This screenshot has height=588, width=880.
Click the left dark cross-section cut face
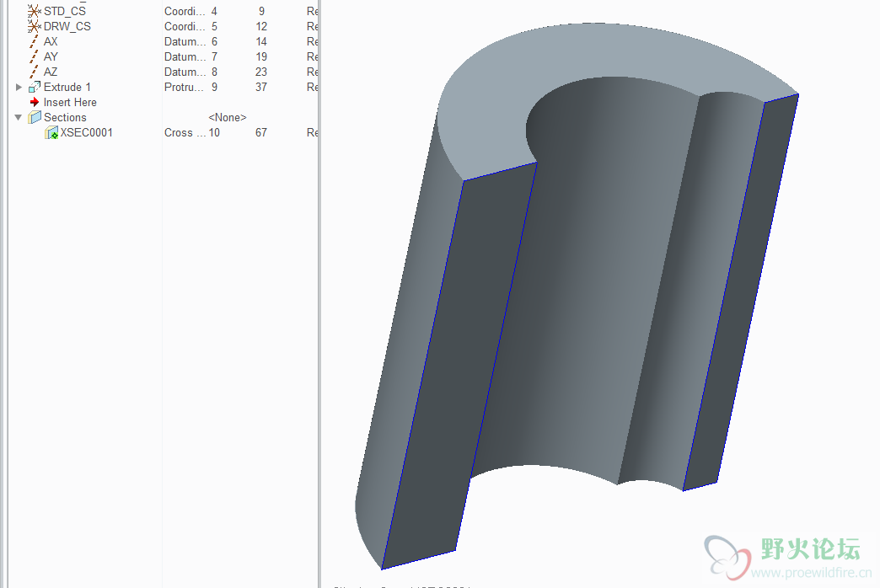[x=460, y=365]
